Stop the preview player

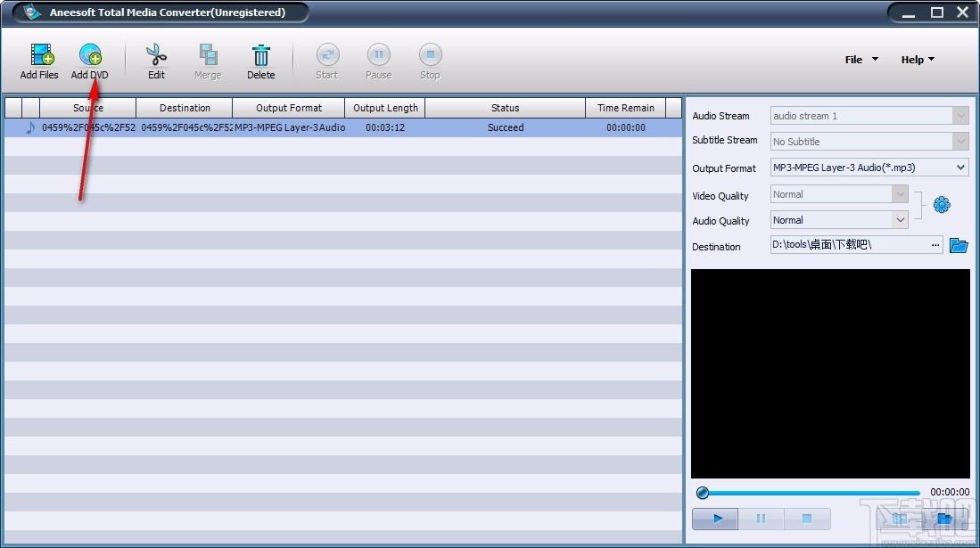tap(807, 518)
